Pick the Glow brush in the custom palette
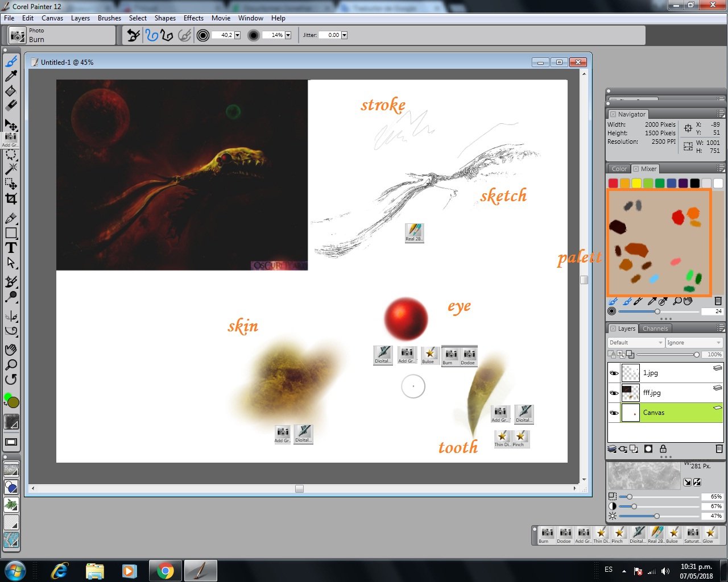Viewport: 728px width, 582px height. click(x=710, y=535)
